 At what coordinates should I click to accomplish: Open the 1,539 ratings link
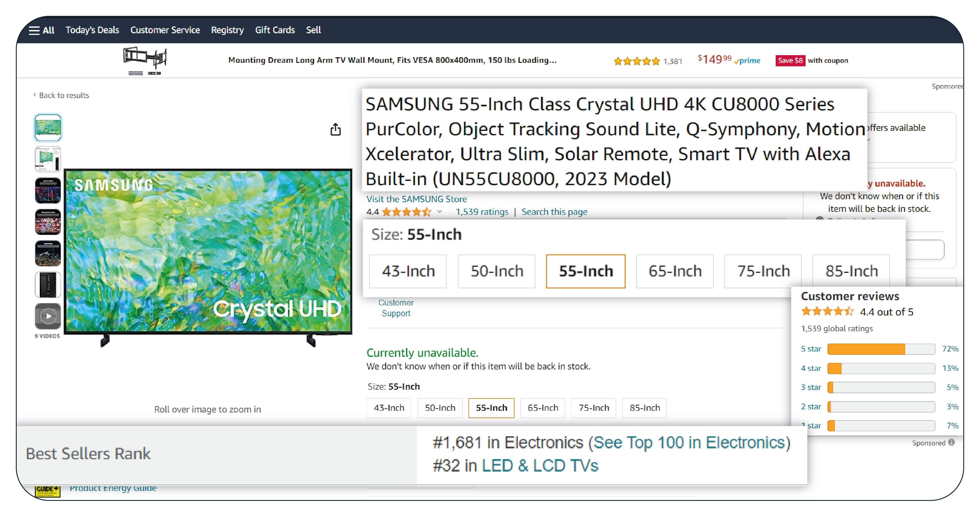(x=482, y=212)
